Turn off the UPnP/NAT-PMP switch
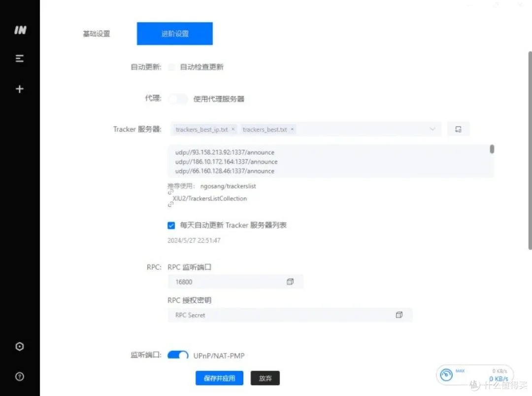 click(178, 355)
